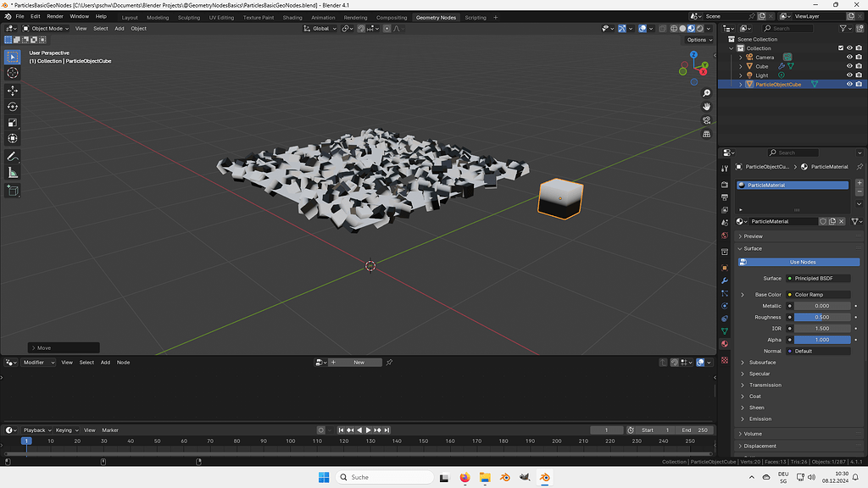The height and width of the screenshot is (488, 868).
Task: Disable ParticleObjectCube in renders via camera icon
Action: (x=859, y=84)
